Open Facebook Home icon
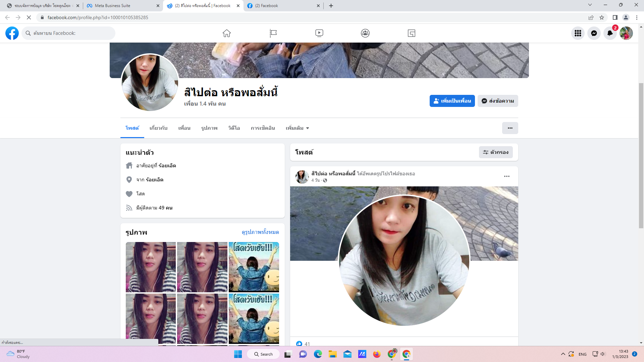This screenshot has height=362, width=644. click(x=227, y=33)
